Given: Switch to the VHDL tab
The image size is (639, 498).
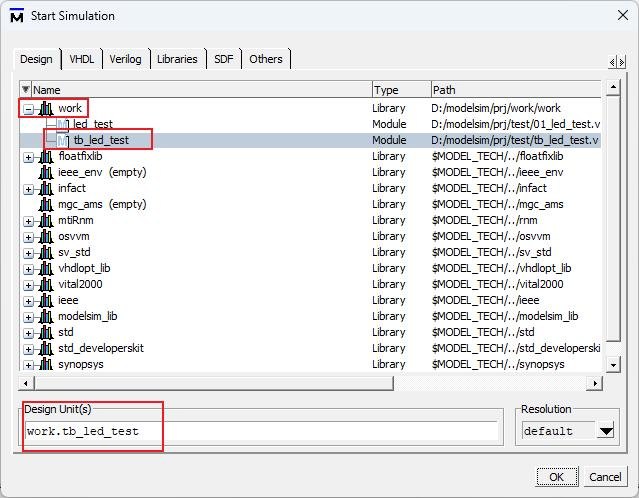Looking at the screenshot, I should click(x=82, y=59).
